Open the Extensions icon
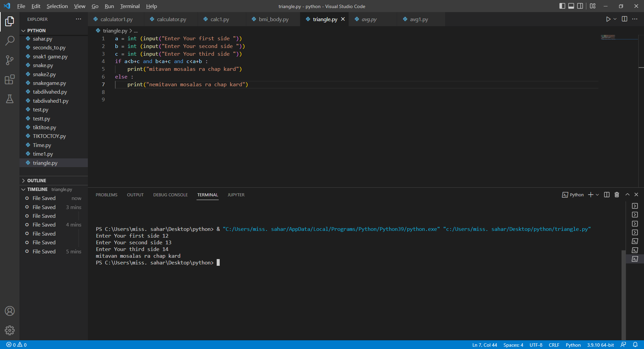Screen dimensions: 644x349 point(10,80)
